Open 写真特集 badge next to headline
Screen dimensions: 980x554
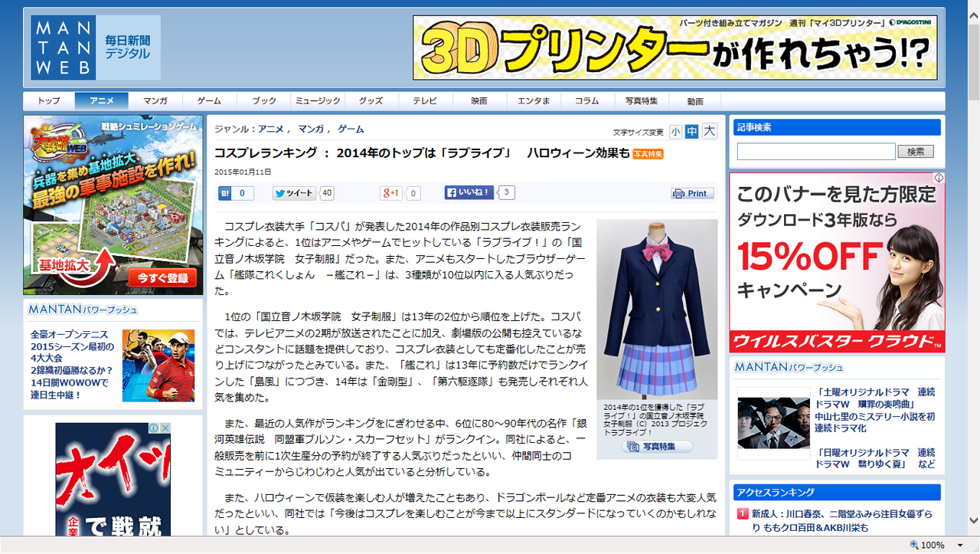tap(648, 154)
